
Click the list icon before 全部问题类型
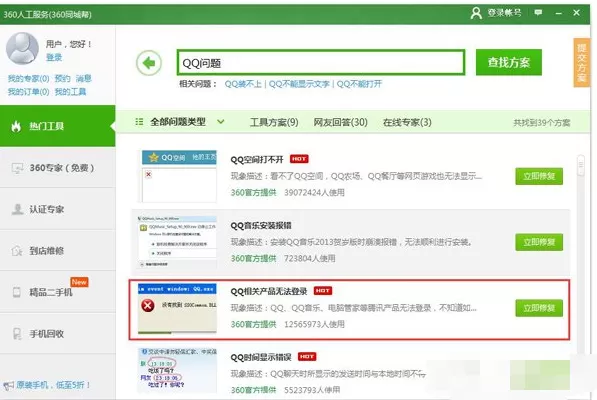pos(139,122)
